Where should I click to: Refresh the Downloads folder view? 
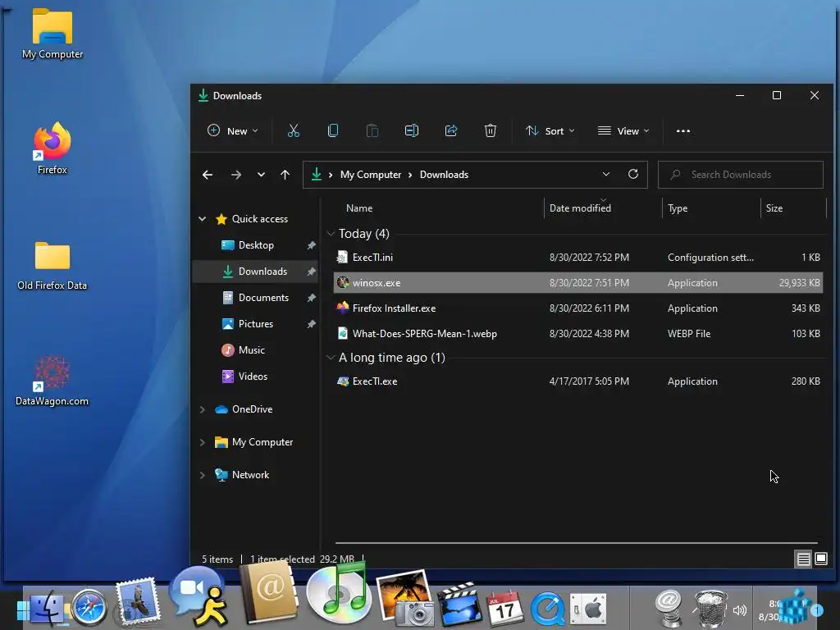pyautogui.click(x=633, y=174)
